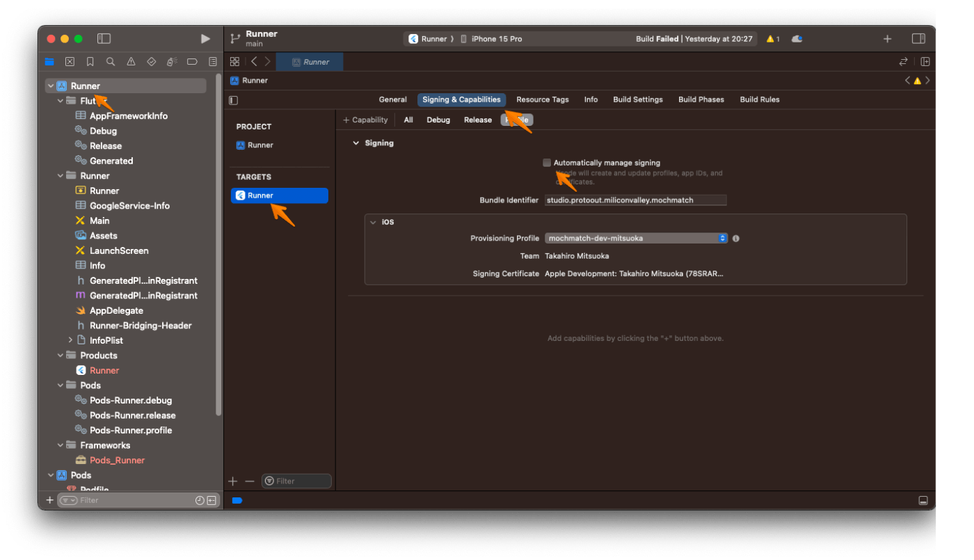Screen dimensions: 974x560
Task: Go forward with the editor forward arrow
Action: [x=267, y=62]
